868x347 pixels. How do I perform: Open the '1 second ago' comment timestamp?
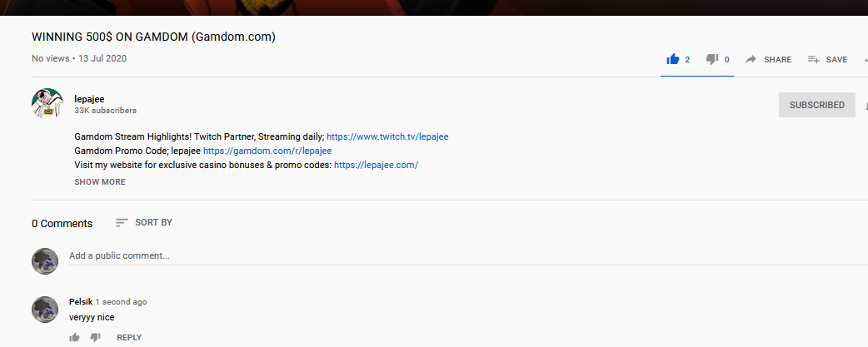[122, 302]
